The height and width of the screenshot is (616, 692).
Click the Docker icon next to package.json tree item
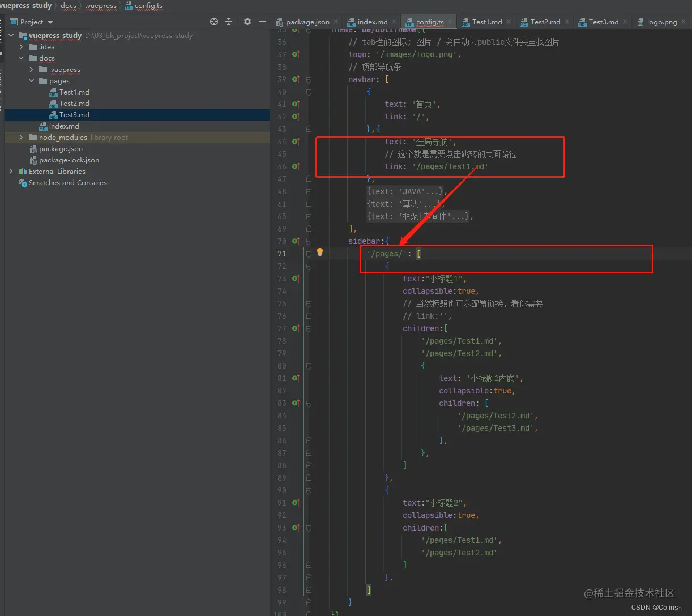[34, 148]
